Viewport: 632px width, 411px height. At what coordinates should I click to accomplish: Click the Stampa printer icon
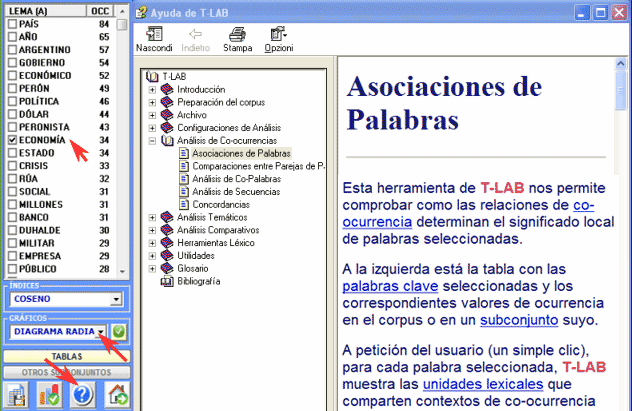pyautogui.click(x=237, y=34)
